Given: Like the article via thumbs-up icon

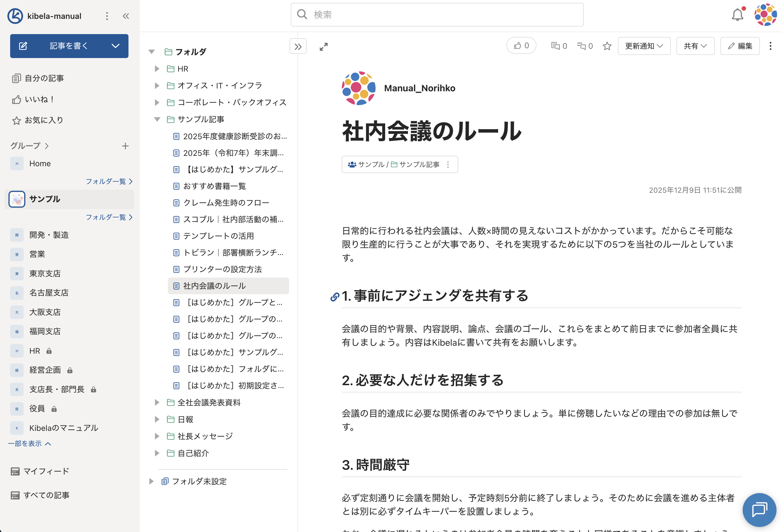Looking at the screenshot, I should 521,46.
